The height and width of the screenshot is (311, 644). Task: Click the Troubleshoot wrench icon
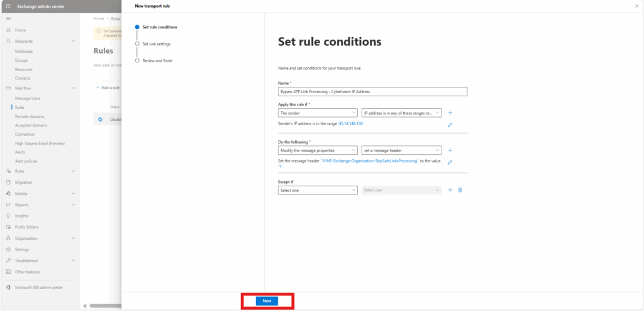[8, 261]
